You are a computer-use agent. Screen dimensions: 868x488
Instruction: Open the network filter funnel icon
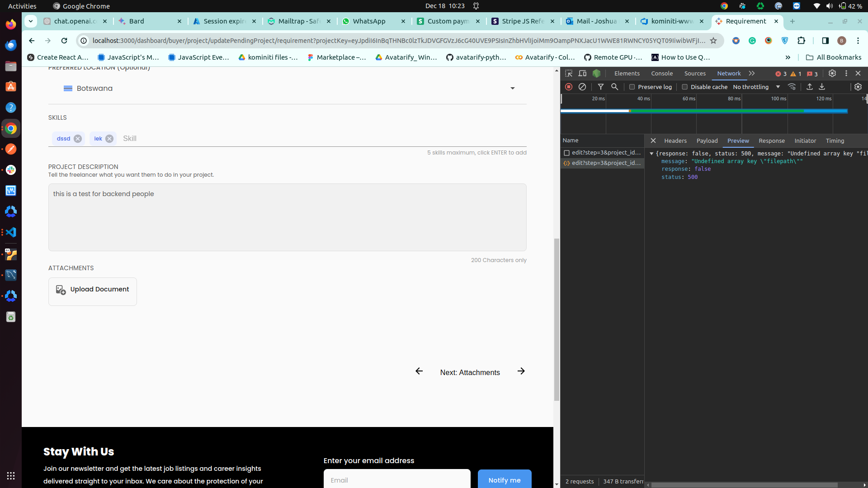[600, 87]
